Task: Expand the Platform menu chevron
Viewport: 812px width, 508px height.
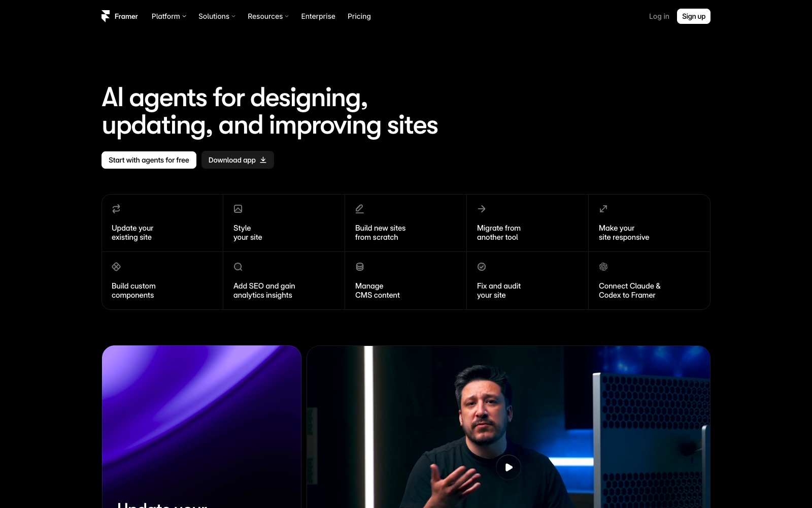Action: pos(184,16)
